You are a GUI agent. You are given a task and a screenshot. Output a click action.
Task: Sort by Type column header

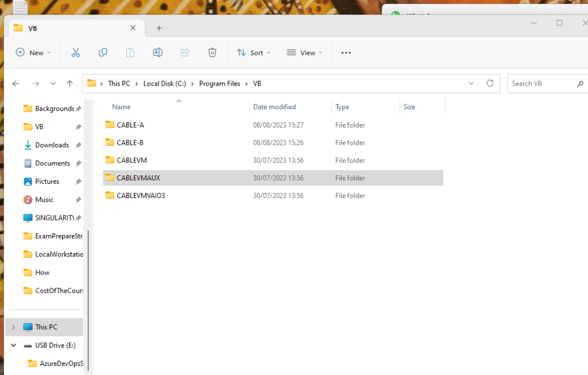click(x=342, y=107)
